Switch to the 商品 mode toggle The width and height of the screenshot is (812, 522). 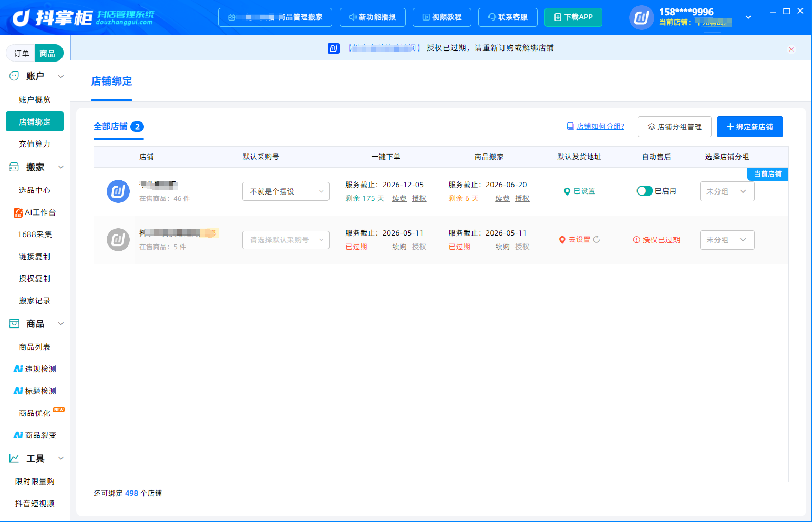pyautogui.click(x=47, y=53)
